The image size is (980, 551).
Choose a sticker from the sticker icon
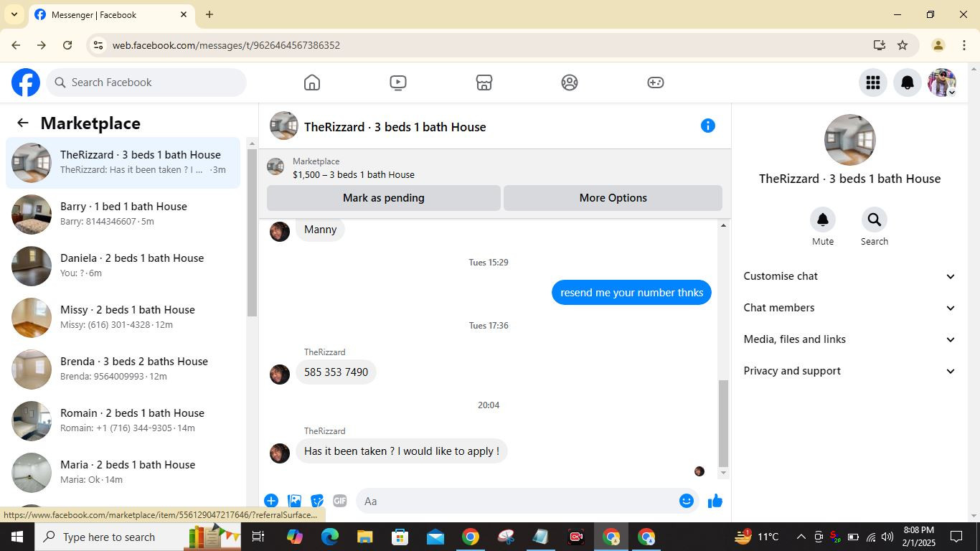[x=317, y=501]
